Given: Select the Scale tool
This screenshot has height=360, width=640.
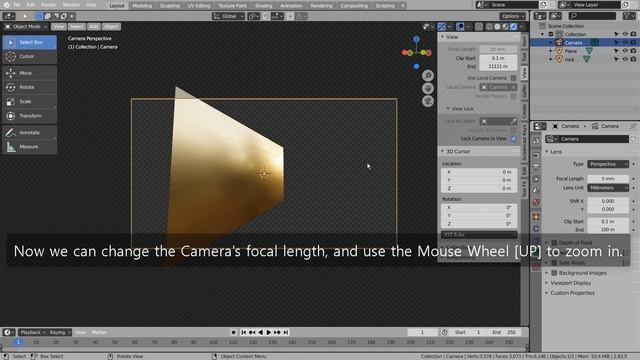Looking at the screenshot, I should pos(29,101).
